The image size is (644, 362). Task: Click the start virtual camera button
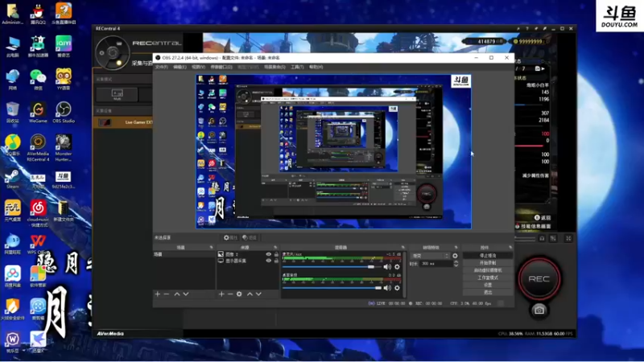[488, 270]
